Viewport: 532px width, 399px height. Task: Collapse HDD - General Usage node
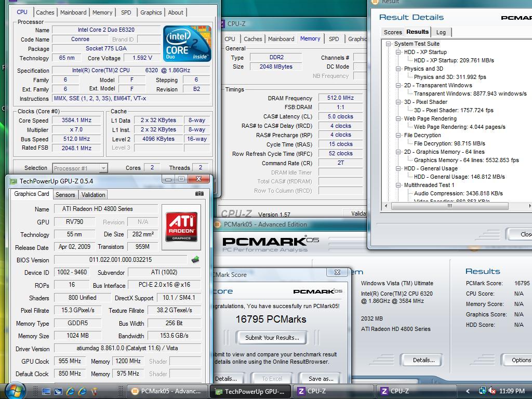[398, 169]
